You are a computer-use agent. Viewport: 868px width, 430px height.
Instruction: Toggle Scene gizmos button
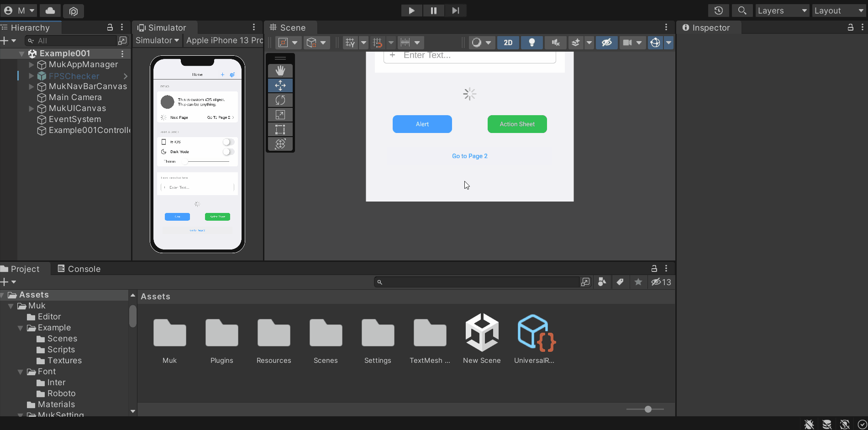[x=655, y=42]
